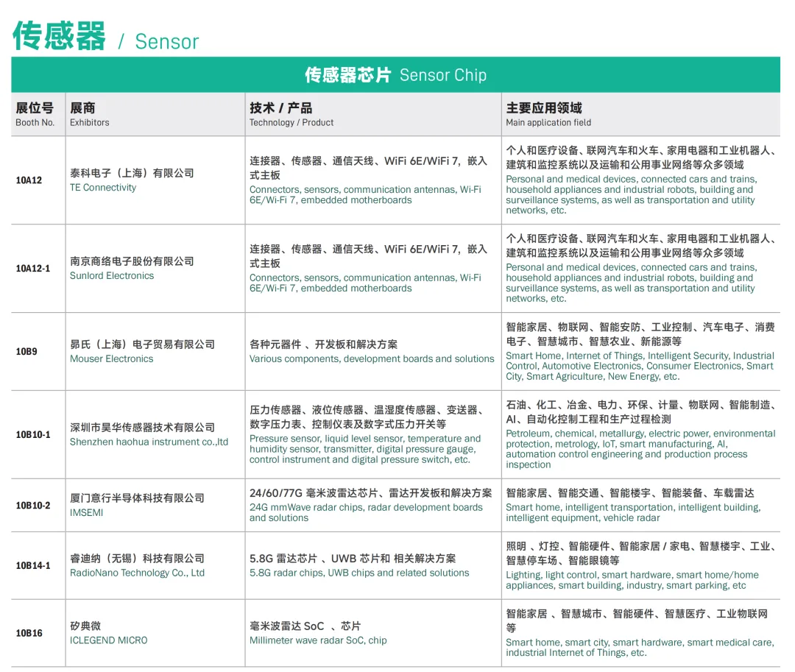Screen dimensions: 795x672
Task: Click Sunlord's connectors and sensors product text
Action: [x=365, y=283]
